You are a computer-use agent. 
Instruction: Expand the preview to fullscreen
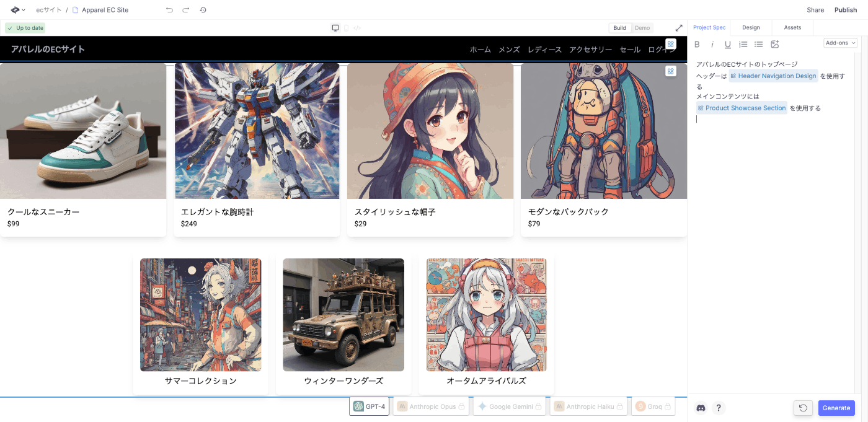[x=679, y=28]
